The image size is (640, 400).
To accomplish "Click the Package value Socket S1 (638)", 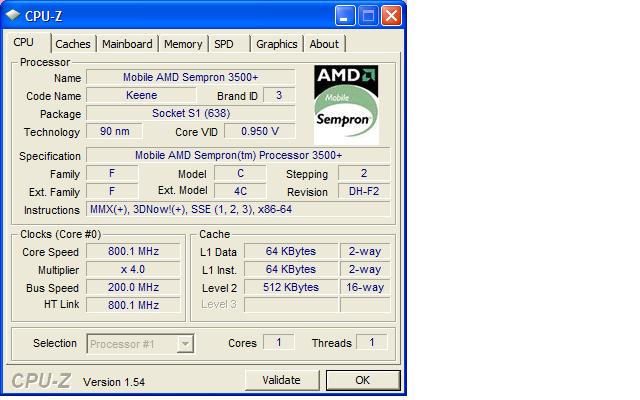I will coord(191,113).
